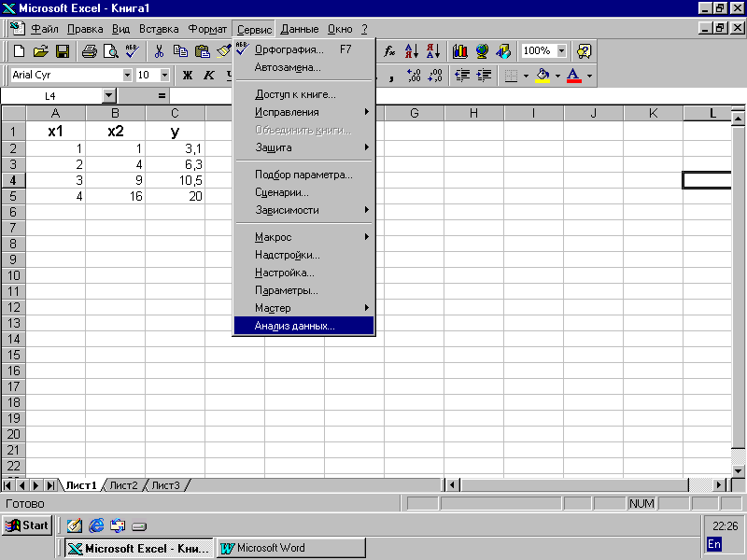Screen dimensions: 747x560
Task: Click the Insert Function fx icon
Action: click(389, 51)
